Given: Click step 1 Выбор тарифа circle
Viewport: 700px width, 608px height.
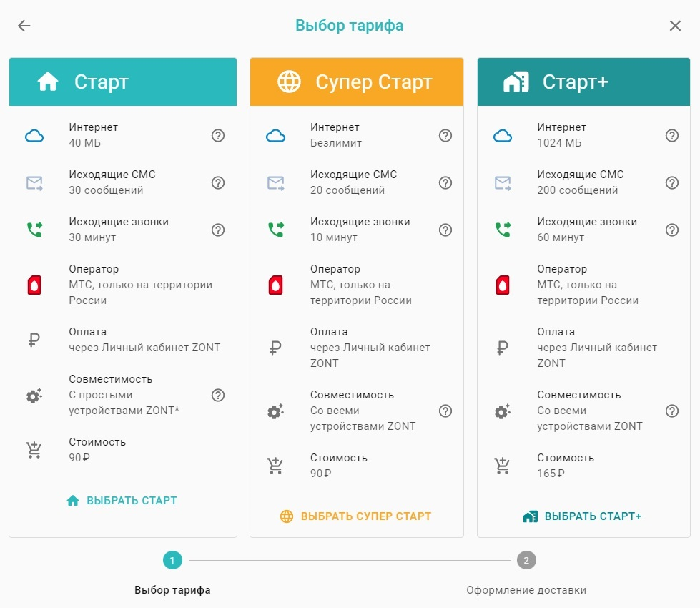Looking at the screenshot, I should click(172, 560).
